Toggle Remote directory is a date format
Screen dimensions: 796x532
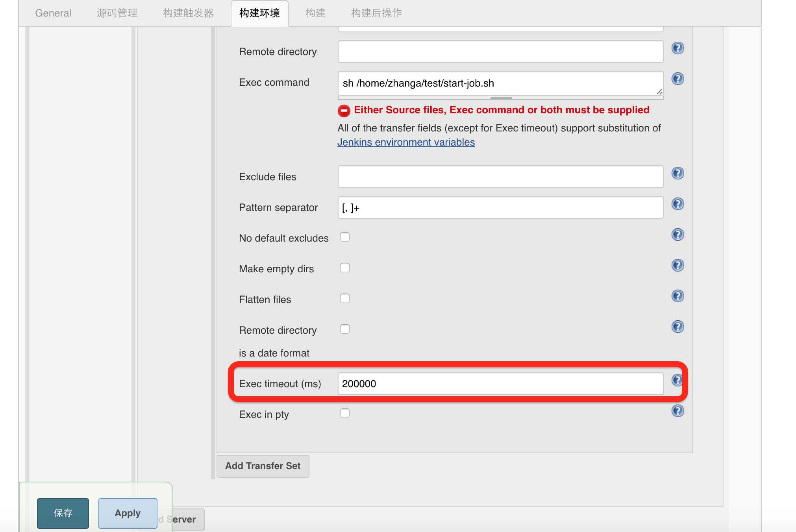344,329
